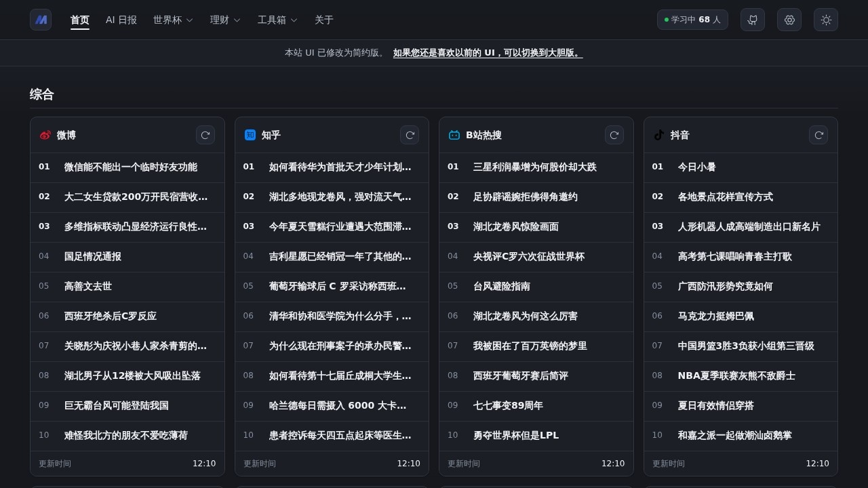Click the 知乎 logo icon

[250, 135]
